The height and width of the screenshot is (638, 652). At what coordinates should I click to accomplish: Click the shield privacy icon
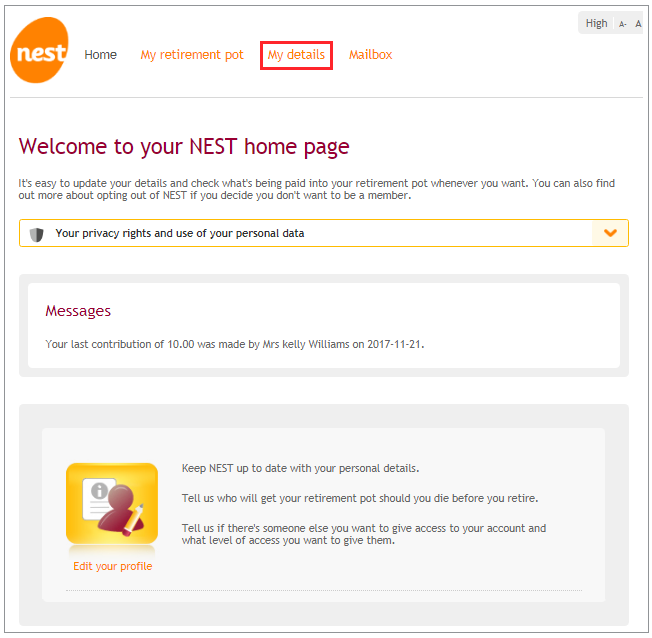[37, 234]
